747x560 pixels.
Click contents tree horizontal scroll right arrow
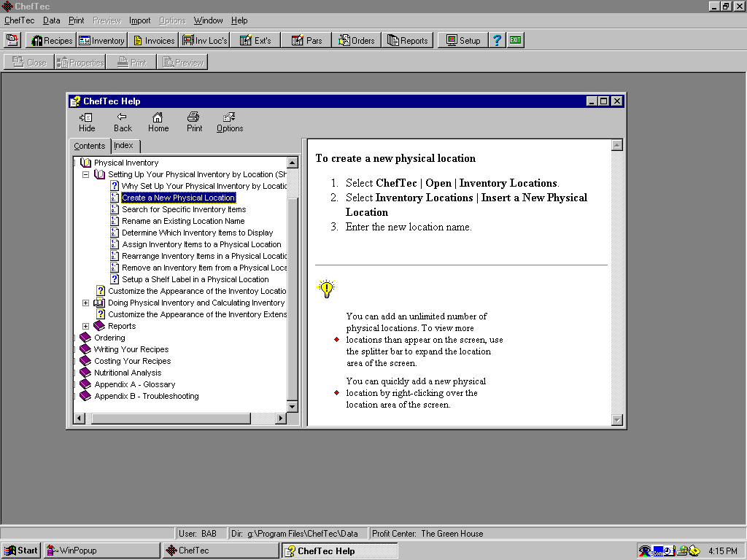pyautogui.click(x=281, y=418)
